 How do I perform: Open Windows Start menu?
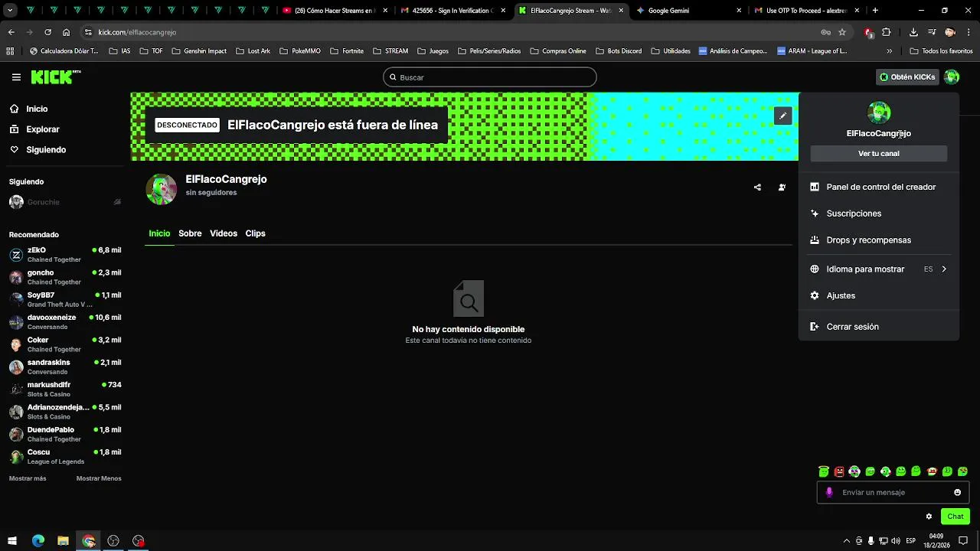[x=12, y=541]
